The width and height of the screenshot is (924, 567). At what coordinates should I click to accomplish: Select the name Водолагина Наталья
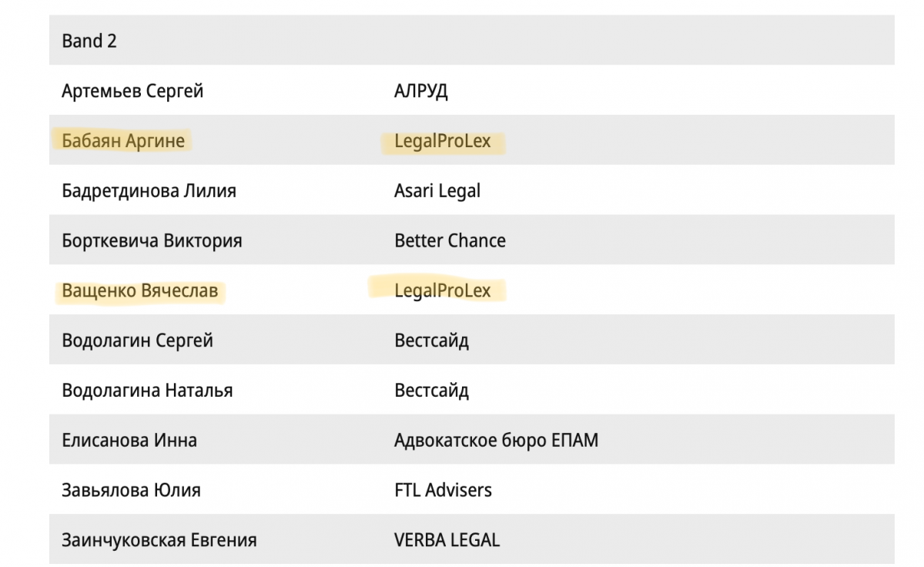[147, 391]
